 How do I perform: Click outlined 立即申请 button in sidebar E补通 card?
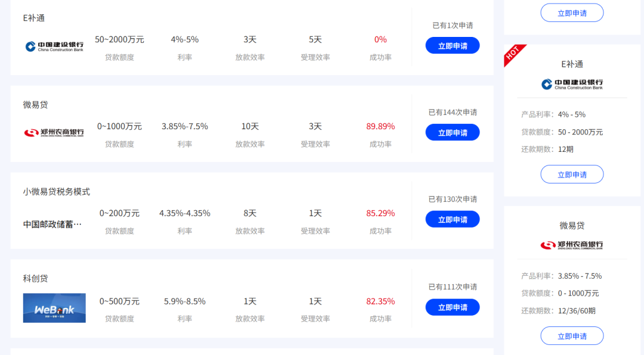point(572,175)
